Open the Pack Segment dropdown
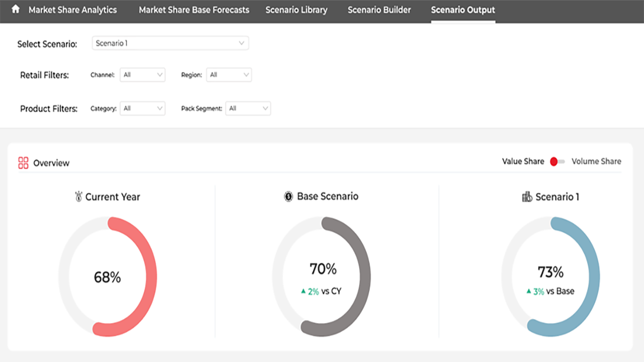This screenshot has height=362, width=644. click(248, 108)
